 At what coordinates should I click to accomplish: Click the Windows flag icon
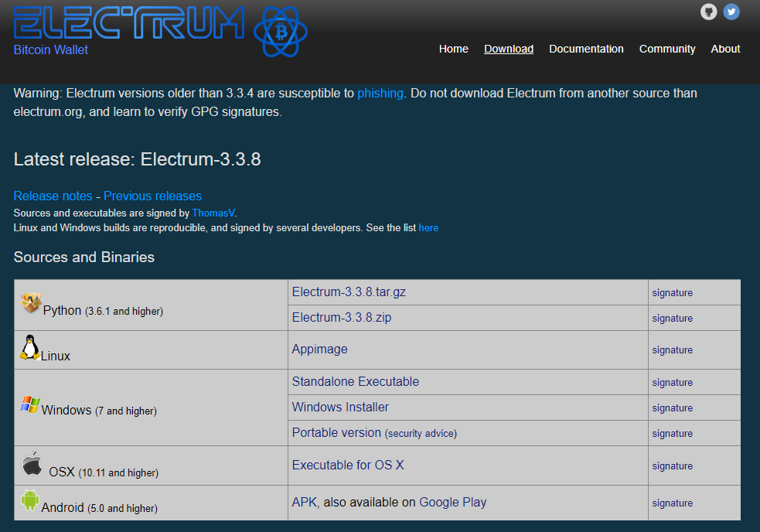click(x=30, y=404)
